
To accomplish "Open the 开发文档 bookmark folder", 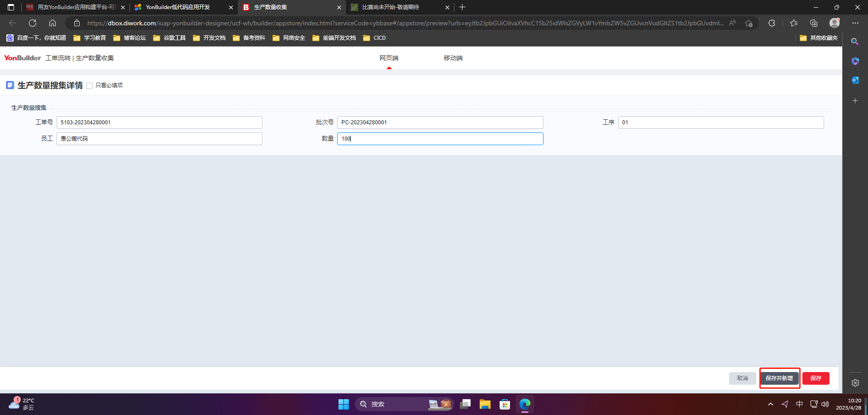I will point(209,38).
